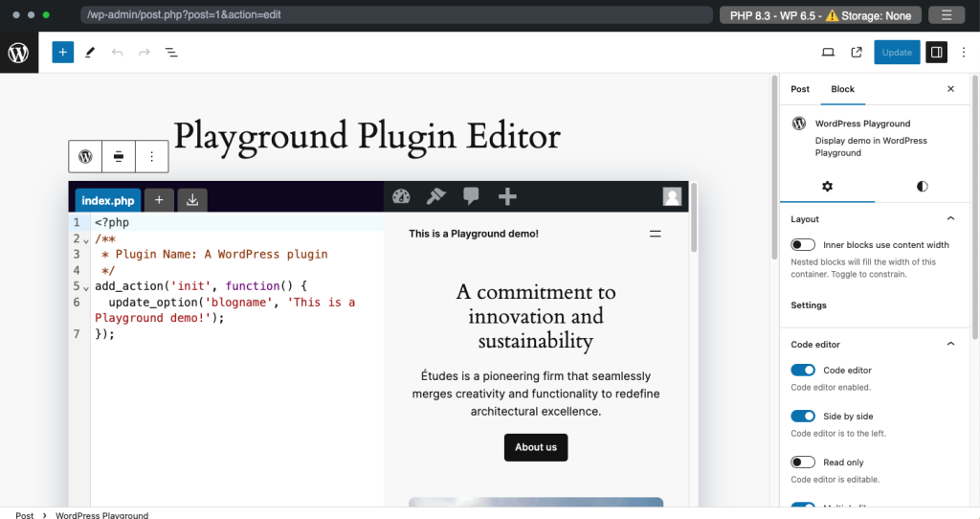Toggle Inner blocks use content width
The image size is (980, 519).
point(803,244)
